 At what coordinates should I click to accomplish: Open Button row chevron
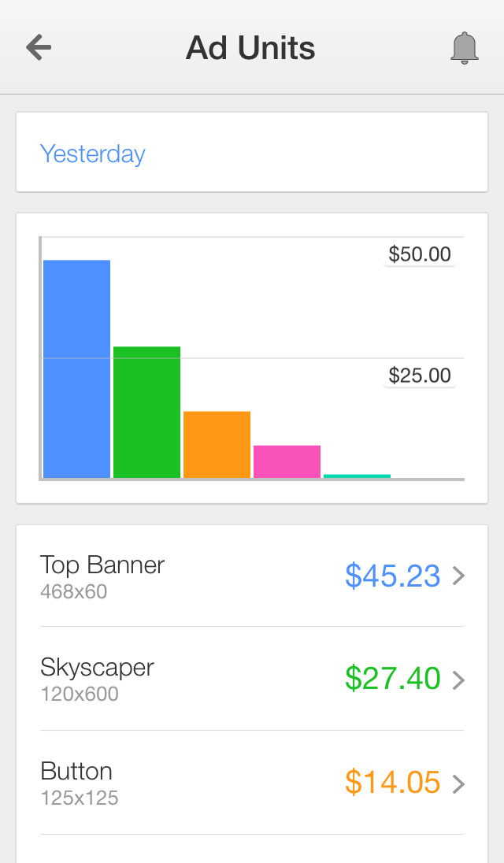click(459, 783)
